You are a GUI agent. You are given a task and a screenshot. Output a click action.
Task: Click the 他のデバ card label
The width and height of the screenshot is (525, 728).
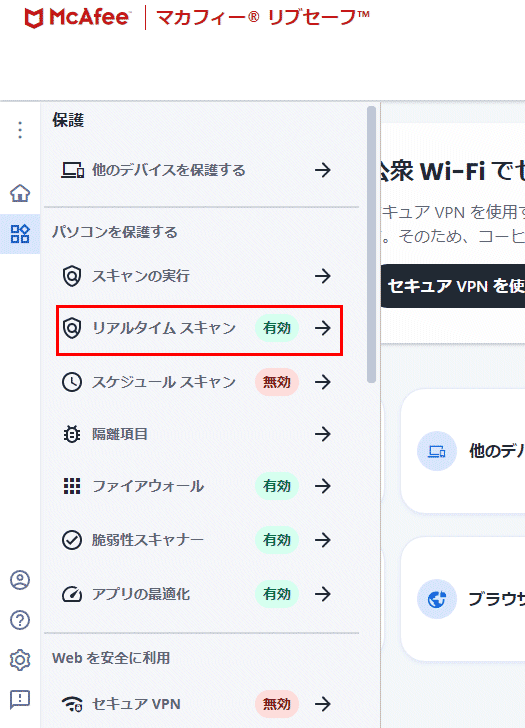tap(497, 451)
